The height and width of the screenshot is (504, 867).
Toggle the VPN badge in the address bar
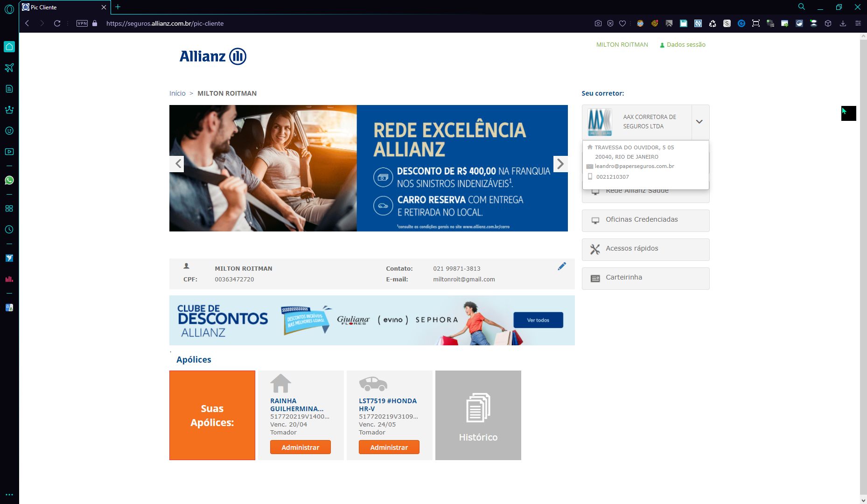(82, 23)
